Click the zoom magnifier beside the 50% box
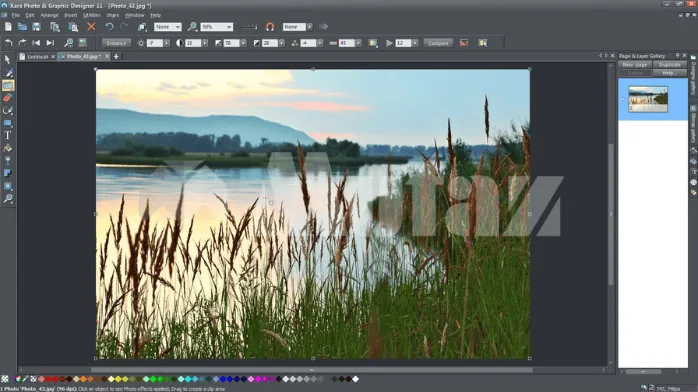The image size is (698, 392). coord(192,27)
